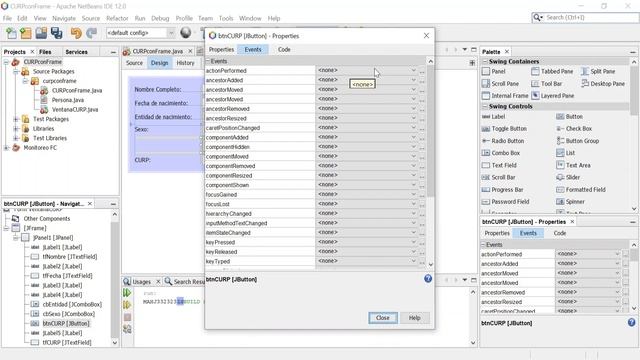Open the Tools menu
The image size is (640, 360).
click(x=226, y=18)
